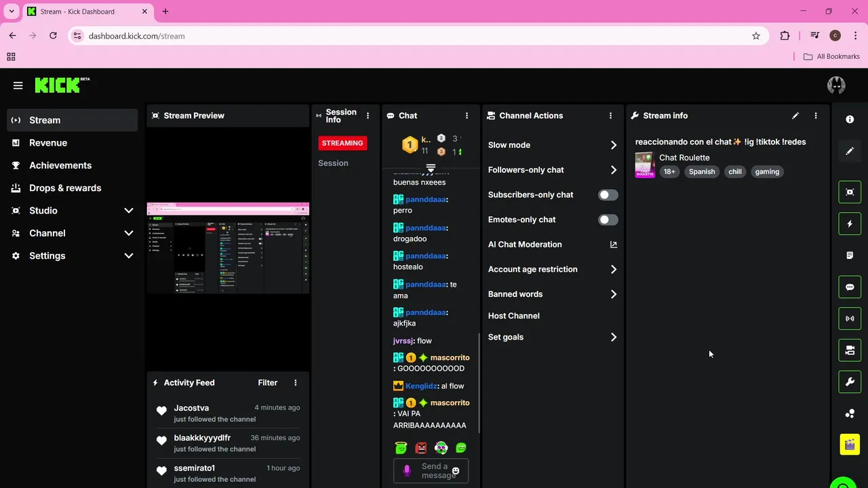This screenshot has width=868, height=488.
Task: Toggle Activity Feed lightning icon in sidebar
Action: pyautogui.click(x=850, y=224)
